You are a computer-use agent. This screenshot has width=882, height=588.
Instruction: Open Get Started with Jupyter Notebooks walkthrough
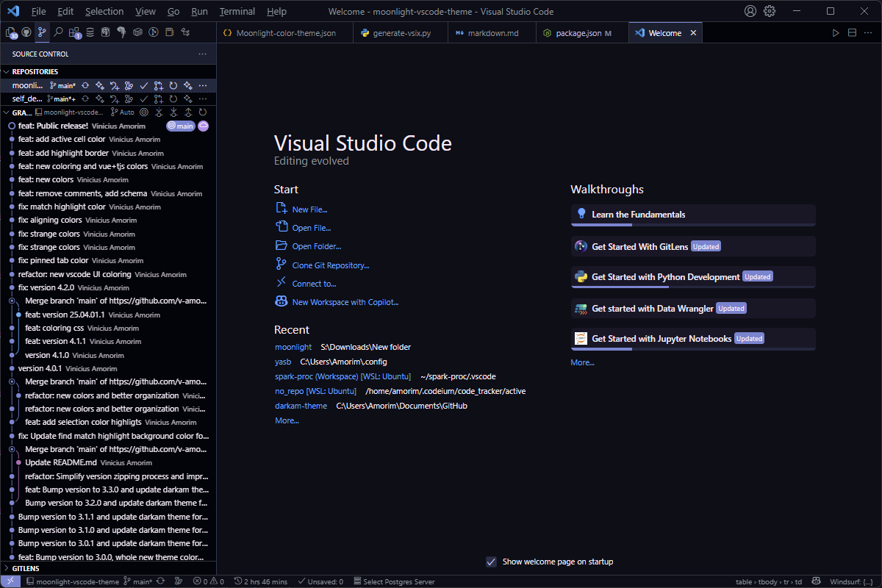coord(693,339)
